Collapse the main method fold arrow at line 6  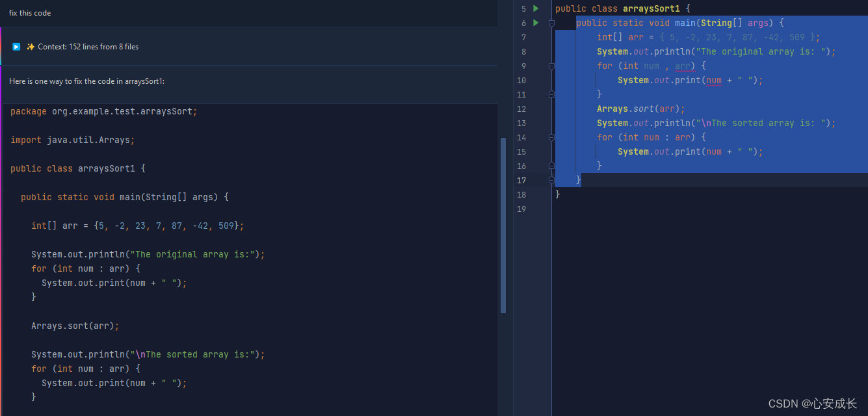coord(551,23)
